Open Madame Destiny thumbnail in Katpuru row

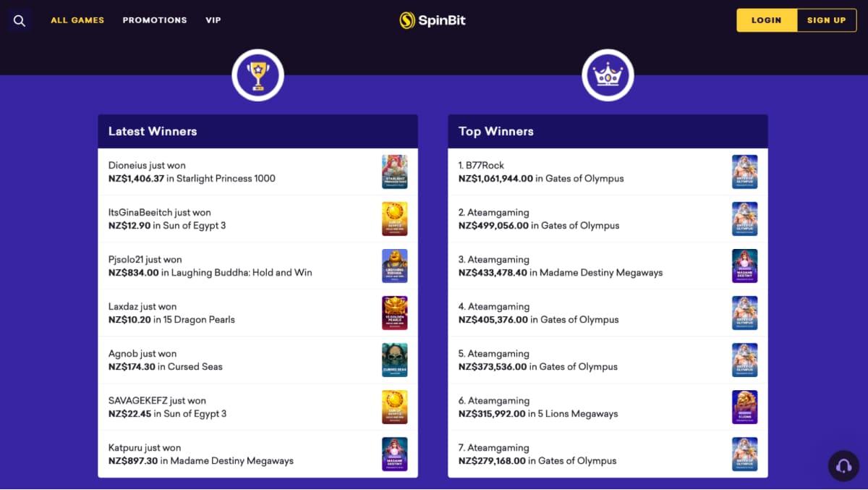tap(395, 454)
